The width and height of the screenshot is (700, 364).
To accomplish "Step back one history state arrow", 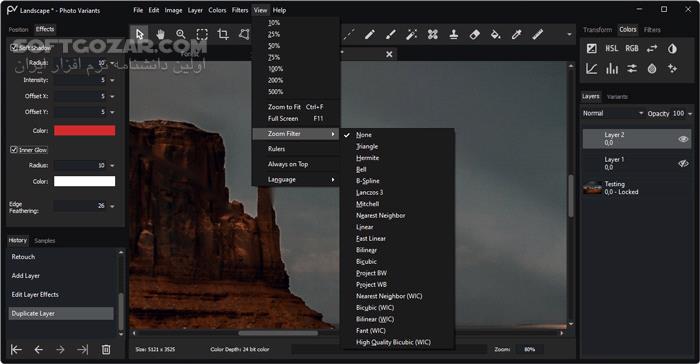I will click(x=39, y=350).
